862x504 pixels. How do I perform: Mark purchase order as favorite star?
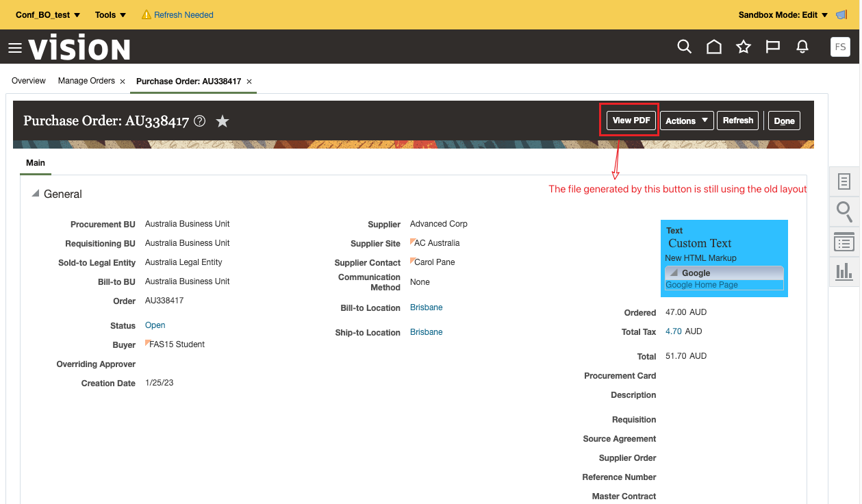[223, 121]
